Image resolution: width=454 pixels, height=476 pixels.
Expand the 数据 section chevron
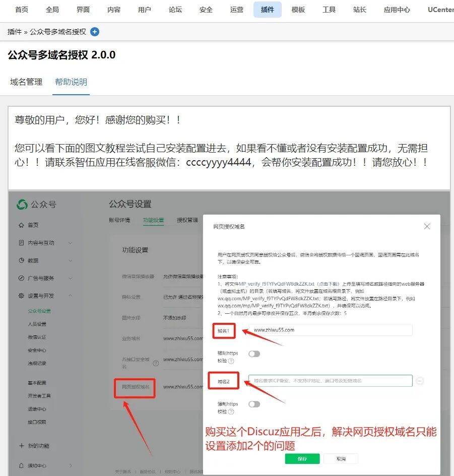pos(70,259)
